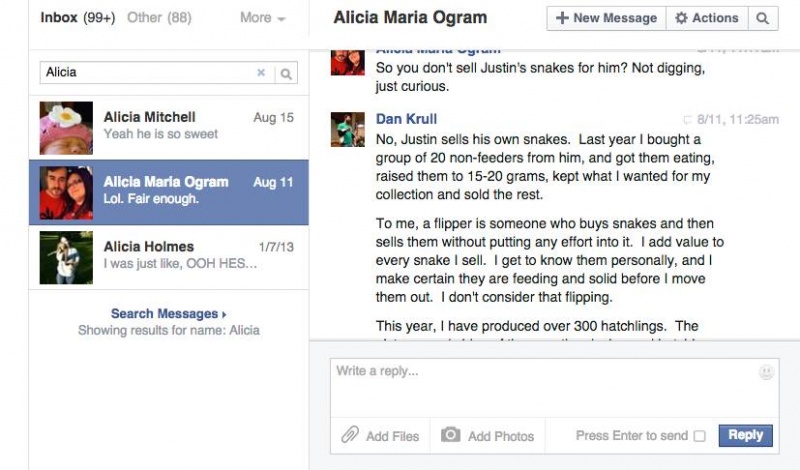Switch to the Other (88) tab
This screenshot has width=800, height=470.
(159, 17)
